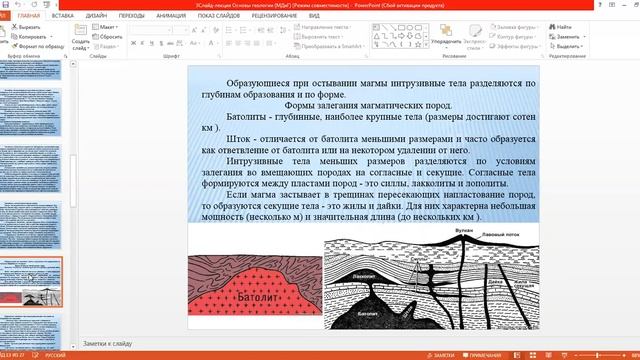Switch to ПЕРЕХОДЫ tab
The width and height of the screenshot is (640, 360).
coord(131,16)
